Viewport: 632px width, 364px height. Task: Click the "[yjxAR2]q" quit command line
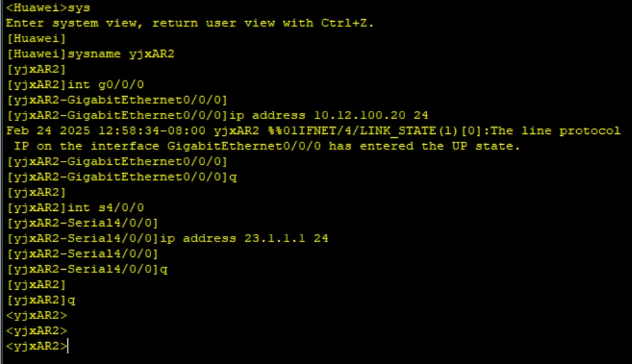41,300
